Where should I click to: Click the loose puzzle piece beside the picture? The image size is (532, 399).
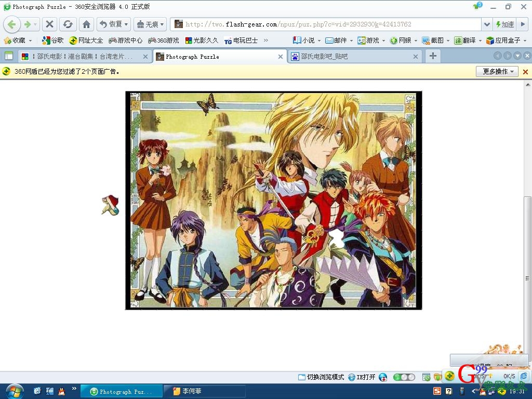click(110, 205)
